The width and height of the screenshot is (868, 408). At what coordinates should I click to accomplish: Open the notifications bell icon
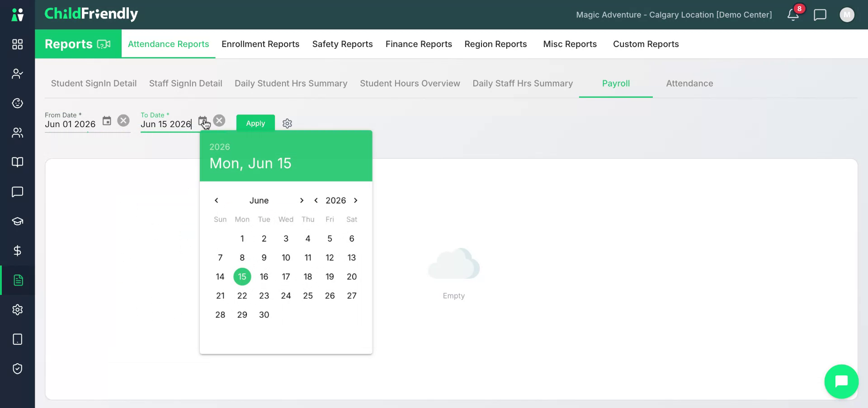pos(793,14)
